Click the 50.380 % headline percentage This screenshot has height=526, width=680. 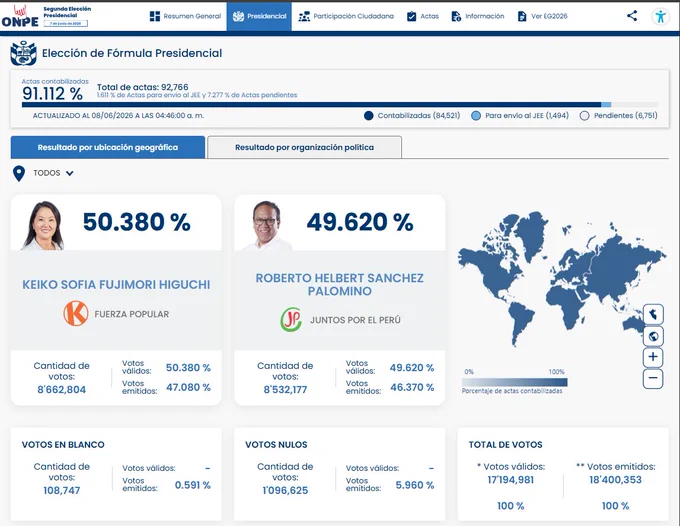137,222
